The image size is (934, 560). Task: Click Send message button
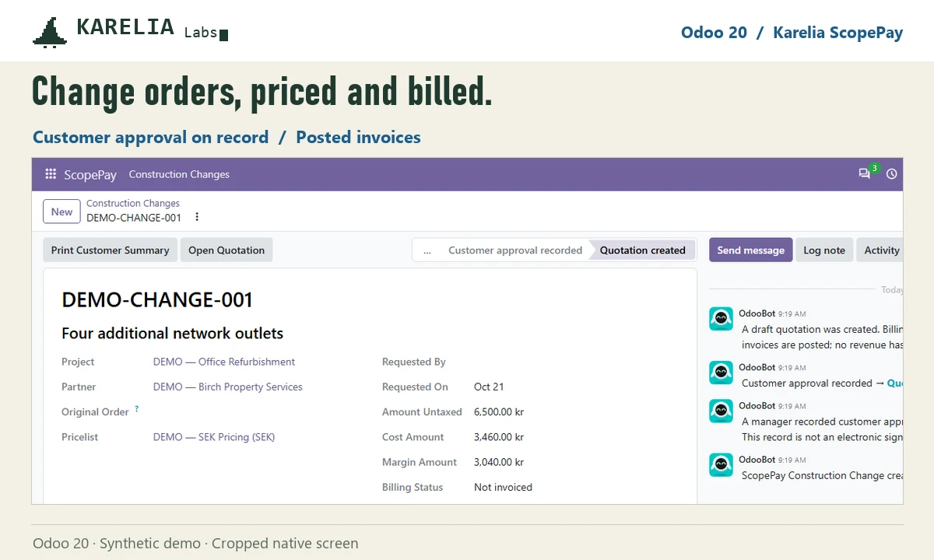point(750,250)
